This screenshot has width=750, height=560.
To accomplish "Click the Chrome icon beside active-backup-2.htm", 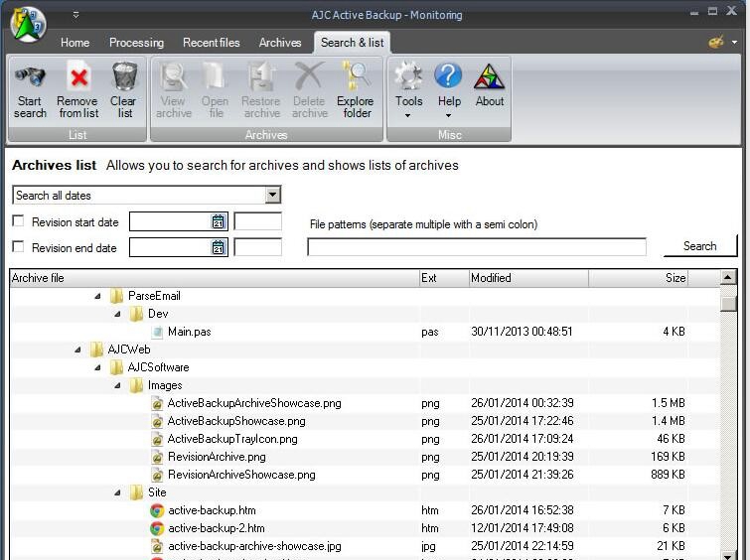I will [157, 528].
